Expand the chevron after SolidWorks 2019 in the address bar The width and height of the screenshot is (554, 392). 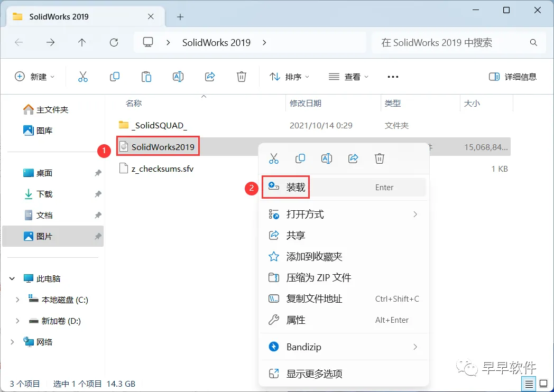point(264,43)
